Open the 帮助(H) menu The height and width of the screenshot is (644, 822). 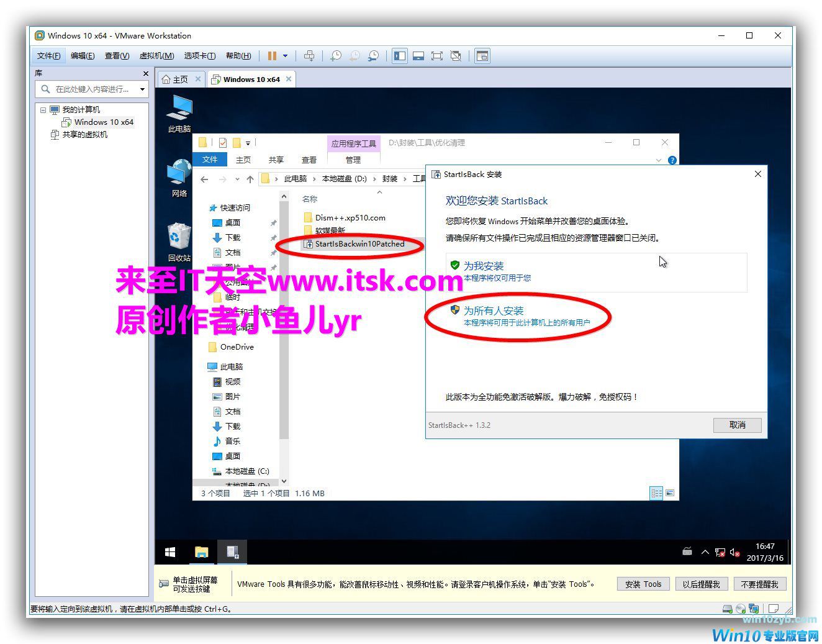click(238, 56)
